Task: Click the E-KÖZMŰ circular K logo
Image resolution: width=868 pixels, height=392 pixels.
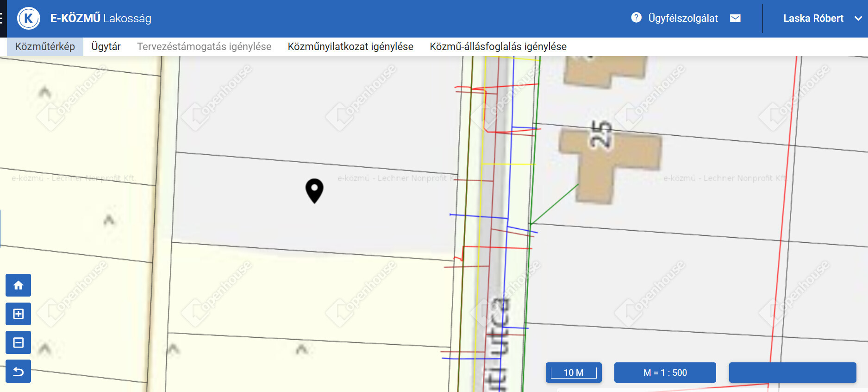Action: point(29,19)
